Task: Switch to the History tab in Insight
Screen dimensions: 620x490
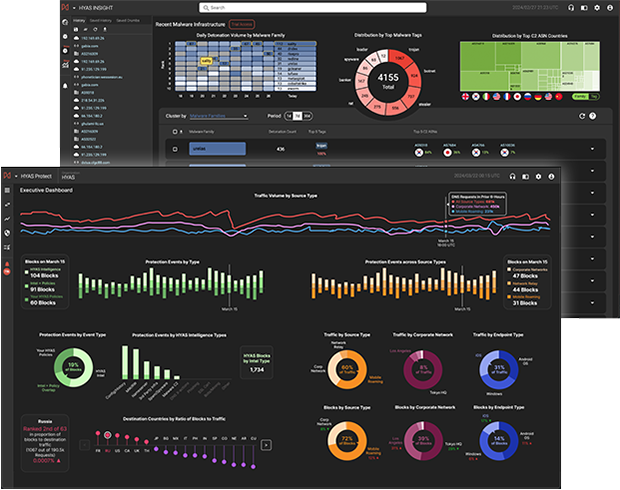Action: coord(79,20)
